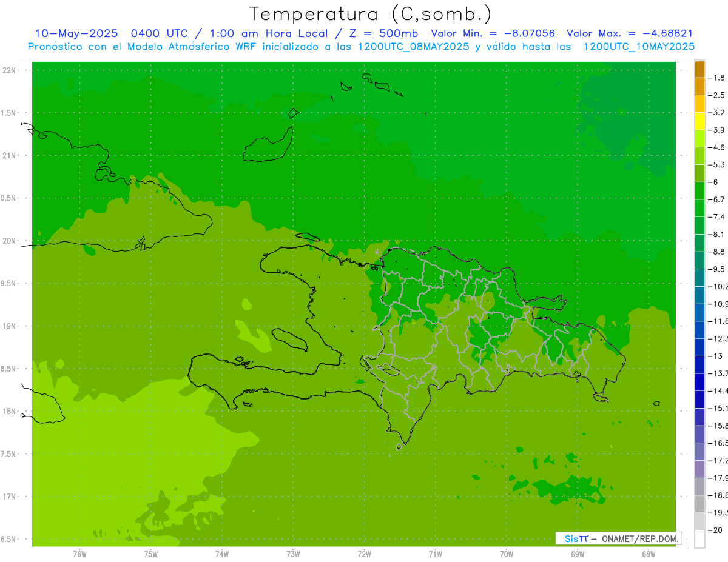728x562 pixels.
Task: Select the 'Z = 500mb' level text
Action: coord(383,33)
